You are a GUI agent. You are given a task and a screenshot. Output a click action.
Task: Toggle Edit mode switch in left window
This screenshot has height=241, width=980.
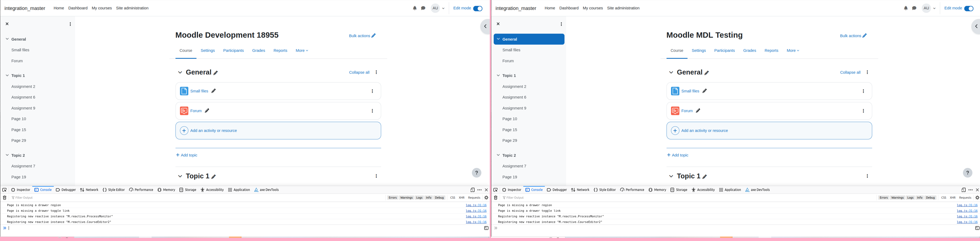pyautogui.click(x=478, y=8)
